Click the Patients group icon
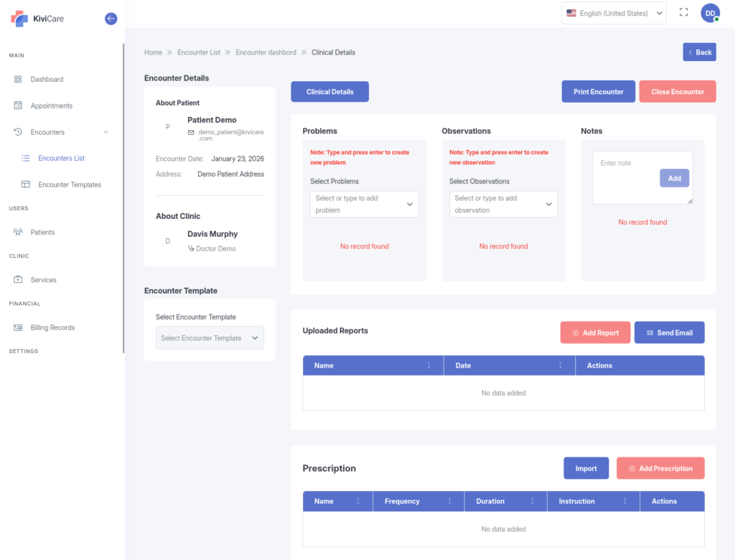The width and height of the screenshot is (735, 560). (18, 233)
